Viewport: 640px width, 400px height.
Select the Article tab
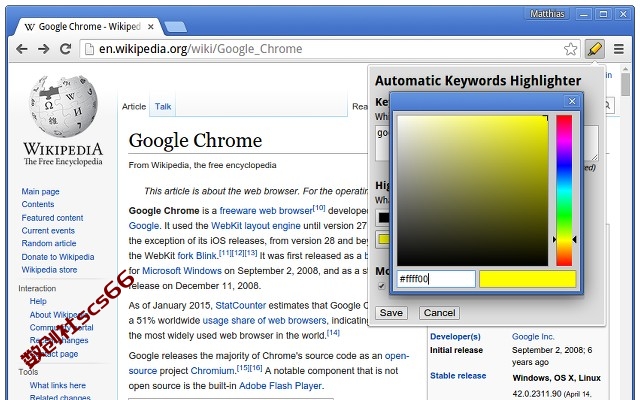(x=134, y=107)
